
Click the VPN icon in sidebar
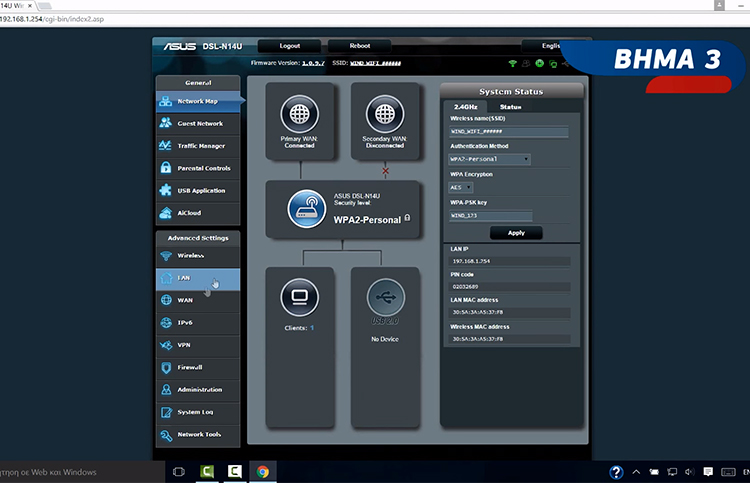click(166, 345)
